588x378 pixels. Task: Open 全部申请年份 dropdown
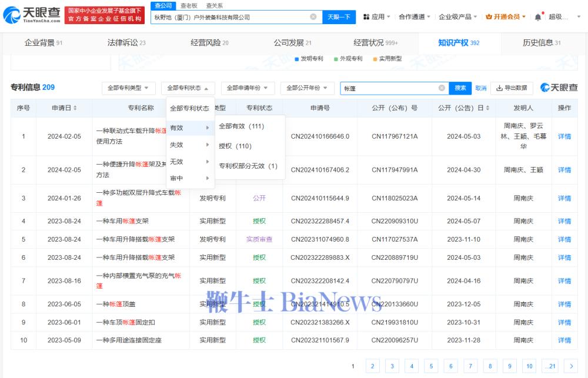[x=248, y=88]
